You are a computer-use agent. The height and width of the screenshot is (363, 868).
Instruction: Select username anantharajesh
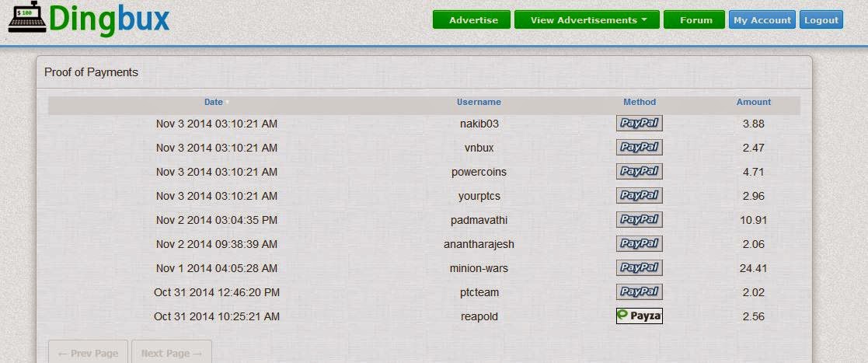(479, 244)
